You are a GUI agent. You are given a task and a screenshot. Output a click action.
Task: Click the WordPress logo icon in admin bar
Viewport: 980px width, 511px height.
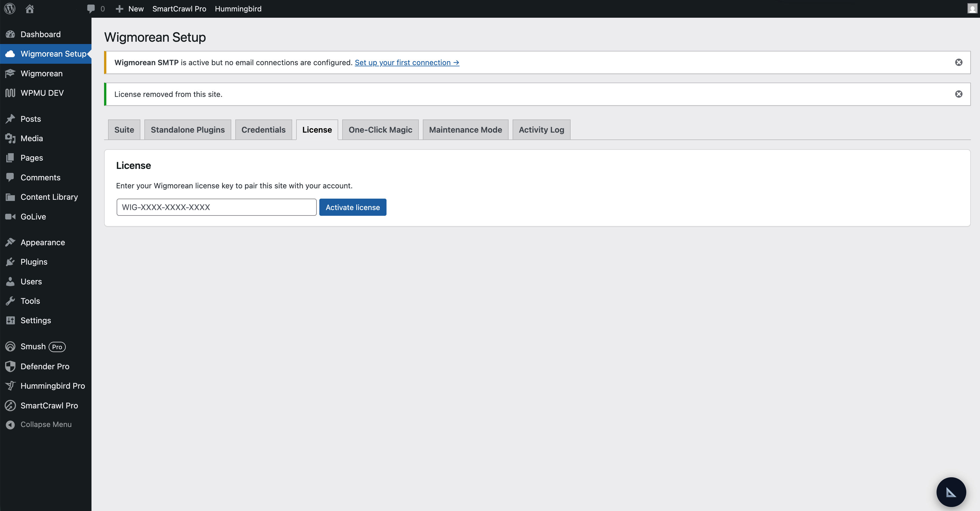click(10, 8)
